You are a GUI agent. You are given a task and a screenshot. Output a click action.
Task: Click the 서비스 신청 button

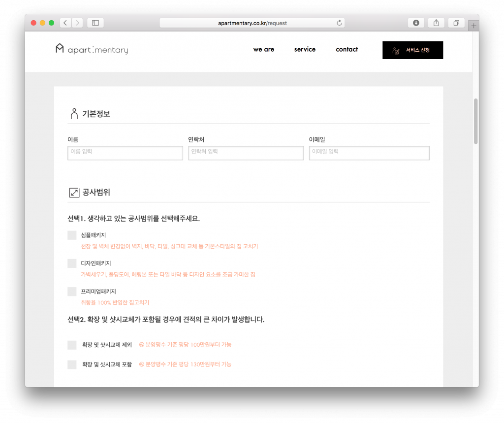point(413,50)
